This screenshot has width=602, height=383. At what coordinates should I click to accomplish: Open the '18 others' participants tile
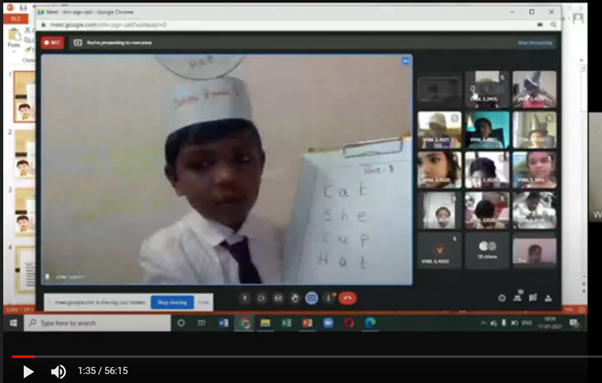487,250
